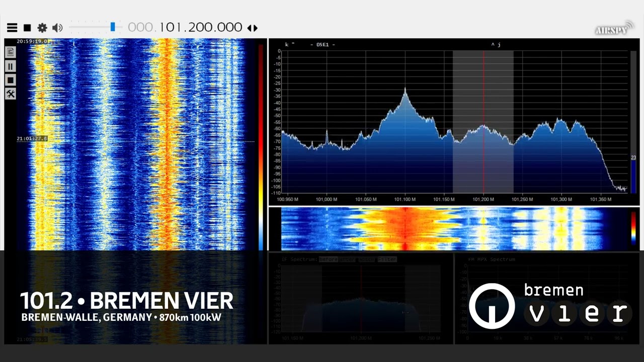Open the wrench-and-screwdriver tools icon
This screenshot has height=362, width=644.
tap(10, 94)
